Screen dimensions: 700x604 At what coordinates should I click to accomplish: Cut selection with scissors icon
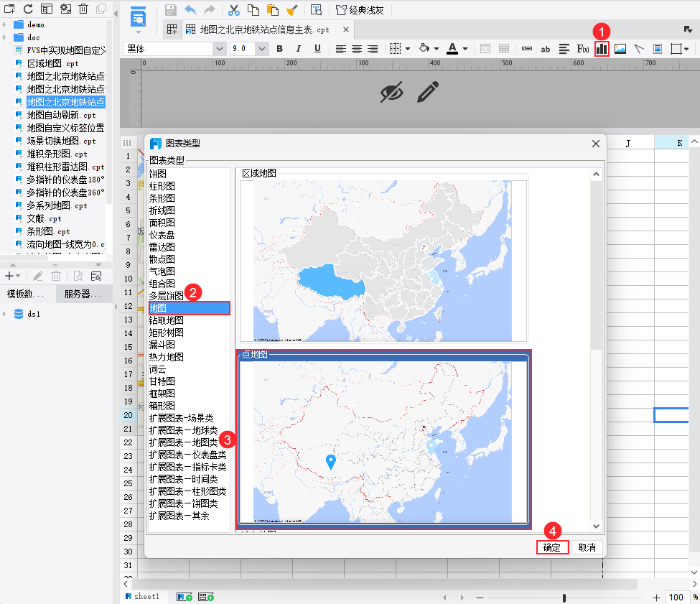(234, 10)
